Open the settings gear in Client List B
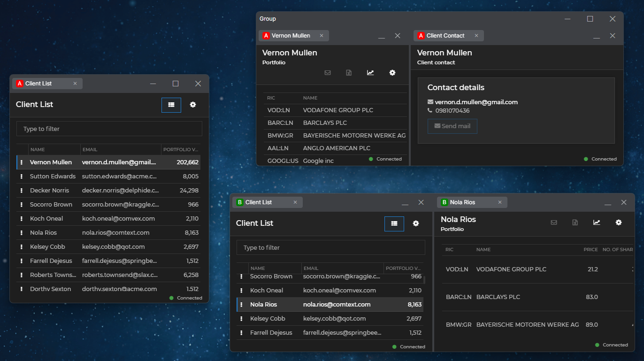Image resolution: width=644 pixels, height=361 pixels. tap(415, 223)
